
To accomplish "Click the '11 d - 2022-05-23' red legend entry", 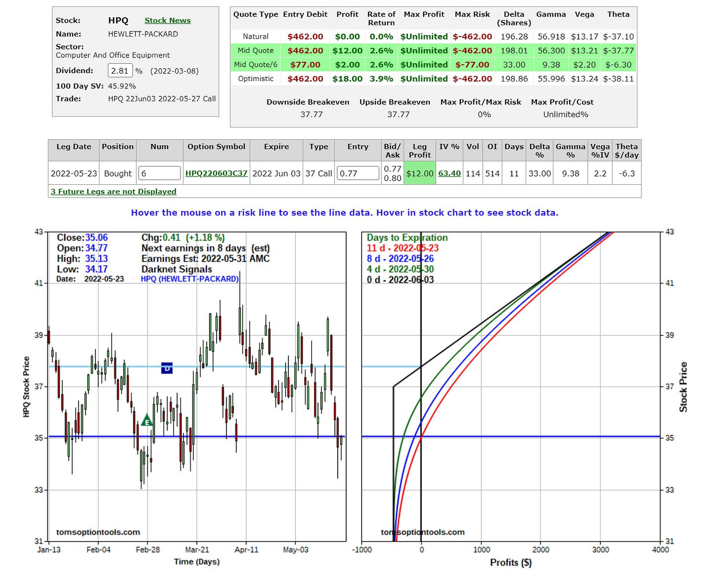I will coord(403,248).
